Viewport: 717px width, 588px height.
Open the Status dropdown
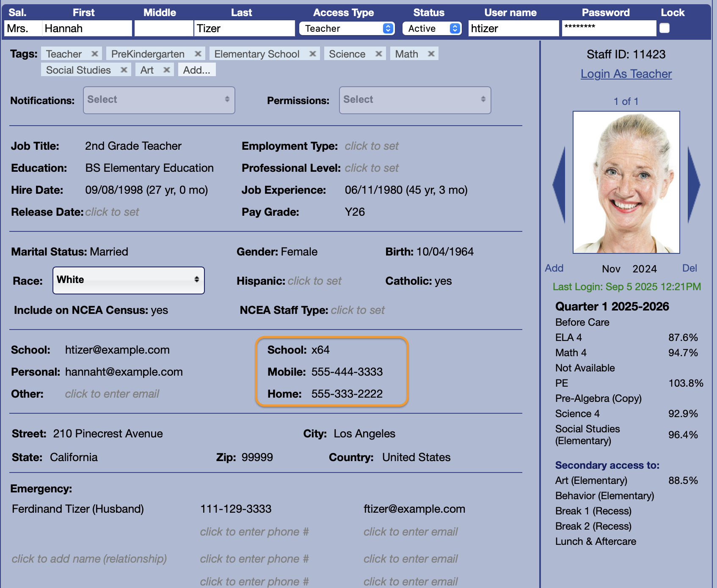click(x=432, y=28)
